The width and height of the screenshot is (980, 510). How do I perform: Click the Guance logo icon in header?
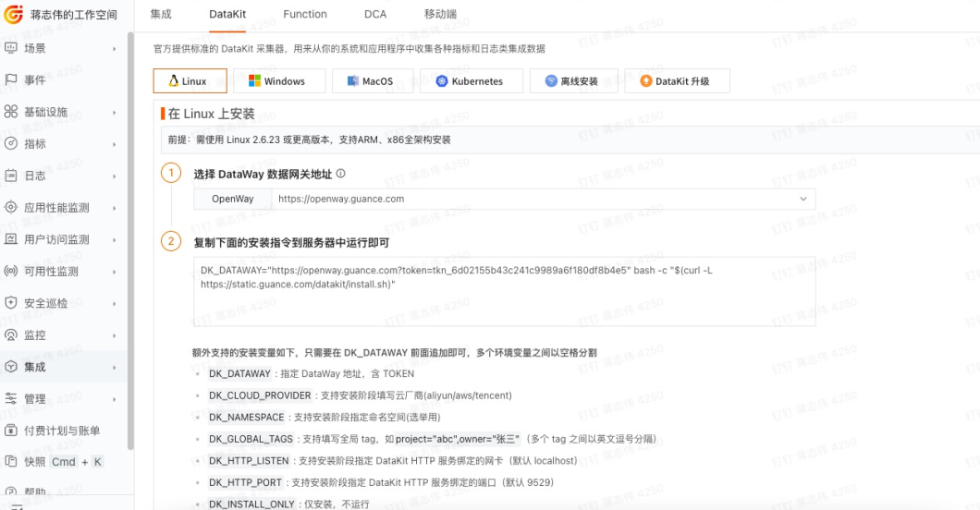pos(14,15)
